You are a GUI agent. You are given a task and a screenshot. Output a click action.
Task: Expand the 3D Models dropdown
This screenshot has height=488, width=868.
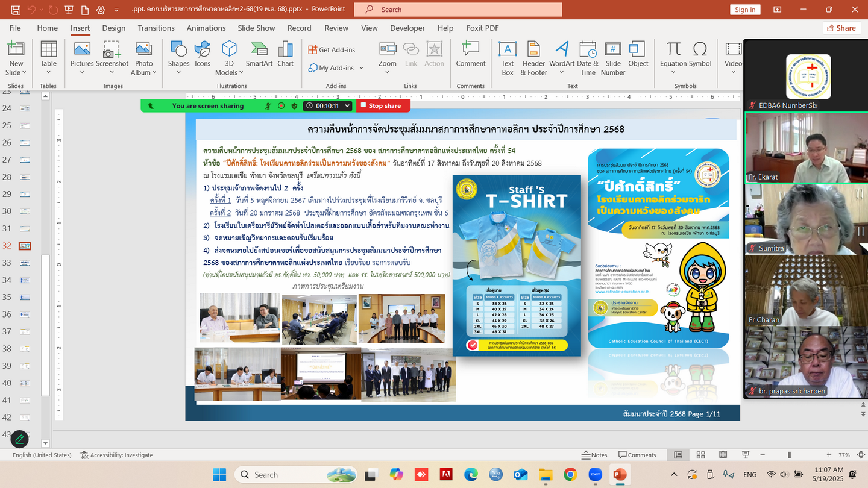pos(229,72)
